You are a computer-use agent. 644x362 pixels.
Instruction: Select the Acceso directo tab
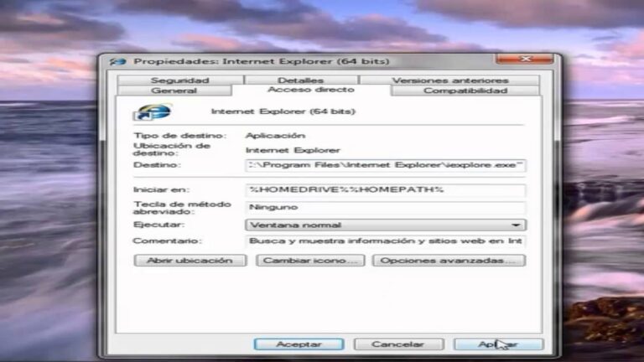tap(310, 90)
